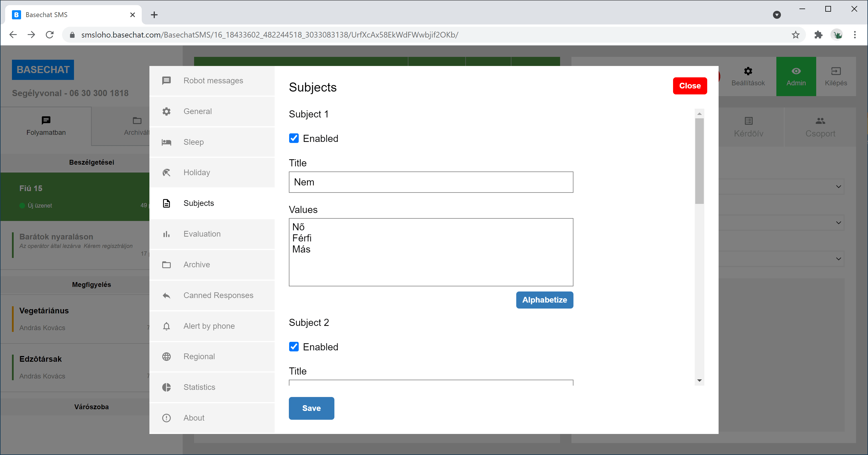The height and width of the screenshot is (455, 868).
Task: Click the Regional globe icon
Action: click(166, 357)
